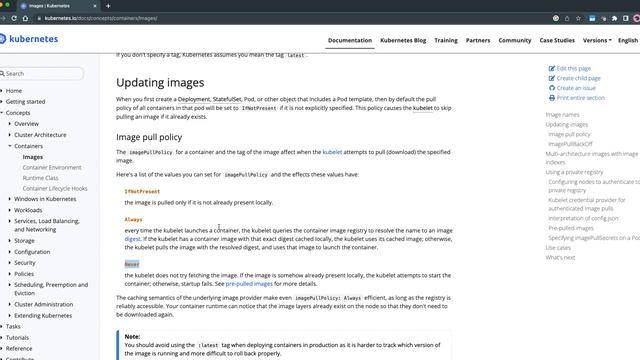Jump to Using a private registry
The width and height of the screenshot is (640, 360).
(x=574, y=172)
